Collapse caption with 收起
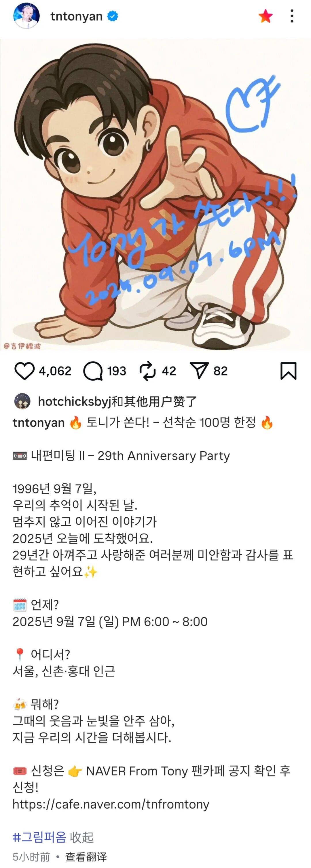The height and width of the screenshot is (868, 311). pyautogui.click(x=81, y=837)
